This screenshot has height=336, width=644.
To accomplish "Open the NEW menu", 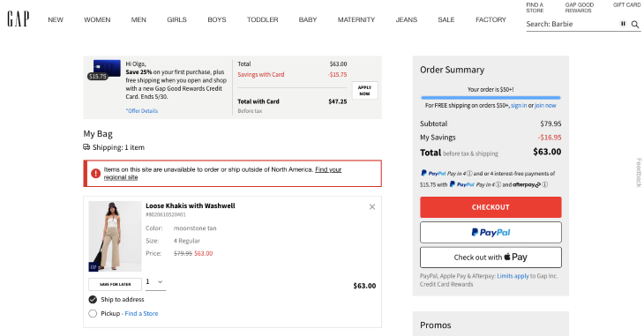I will coord(56,19).
